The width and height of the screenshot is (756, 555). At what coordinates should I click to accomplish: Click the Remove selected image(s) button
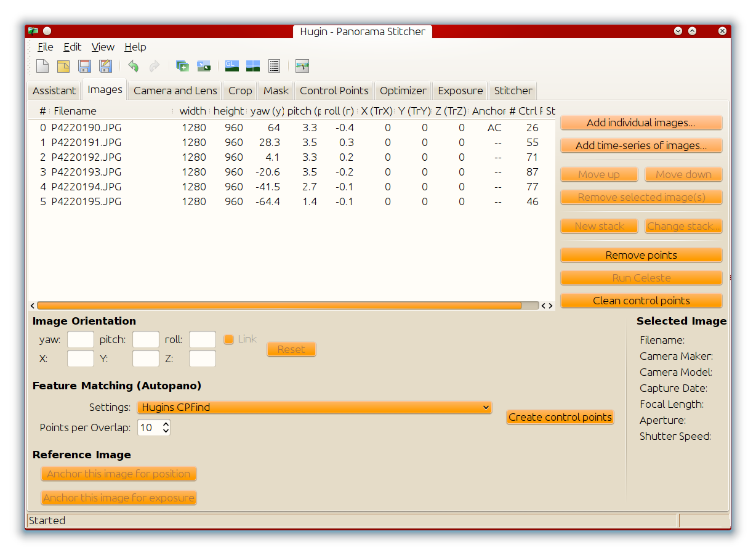(641, 197)
